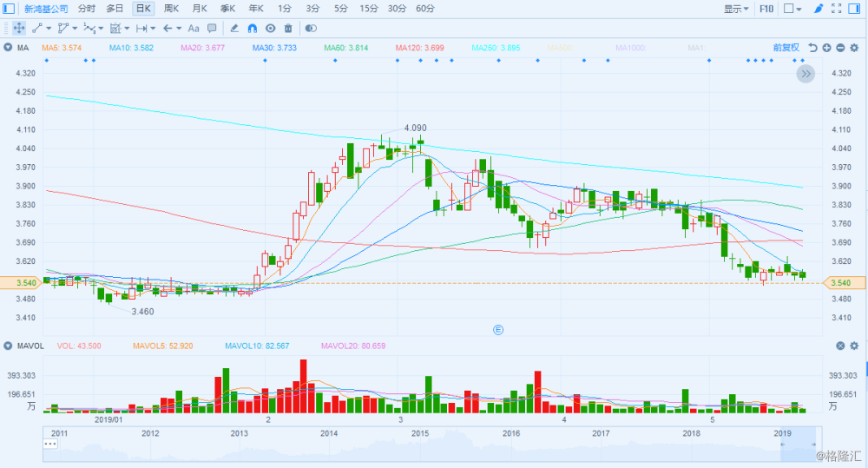The height and width of the screenshot is (468, 868).
Task: Select the move/pan cursor tool
Action: (x=19, y=29)
